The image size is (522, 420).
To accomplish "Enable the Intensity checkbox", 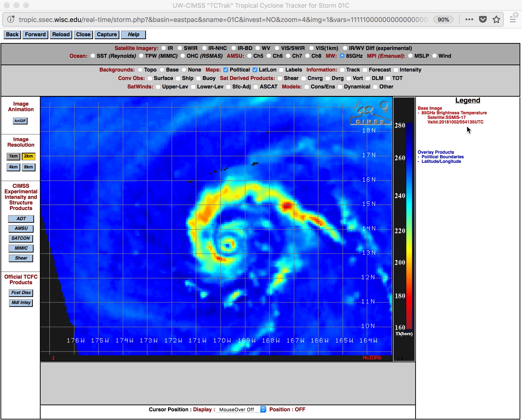I will tap(396, 70).
